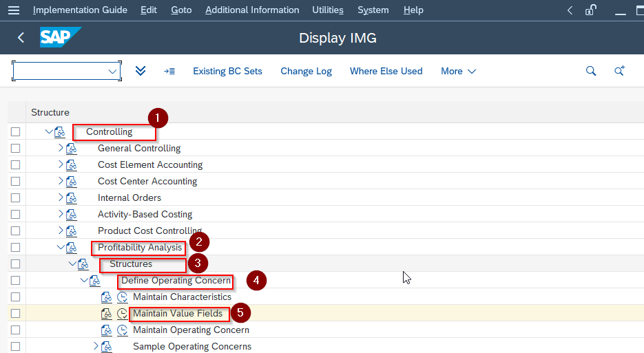This screenshot has height=353, width=644.
Task: Open the Utilities menu
Action: click(328, 10)
